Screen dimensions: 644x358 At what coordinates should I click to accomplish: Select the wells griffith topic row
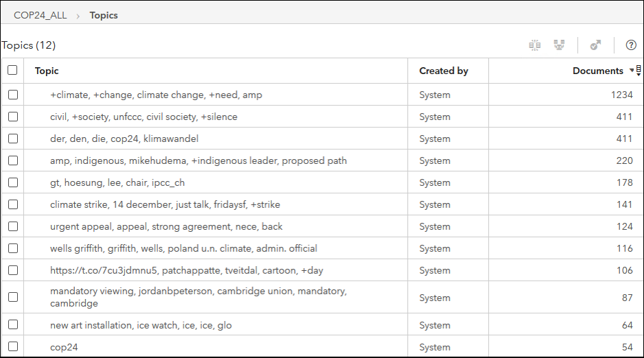183,249
